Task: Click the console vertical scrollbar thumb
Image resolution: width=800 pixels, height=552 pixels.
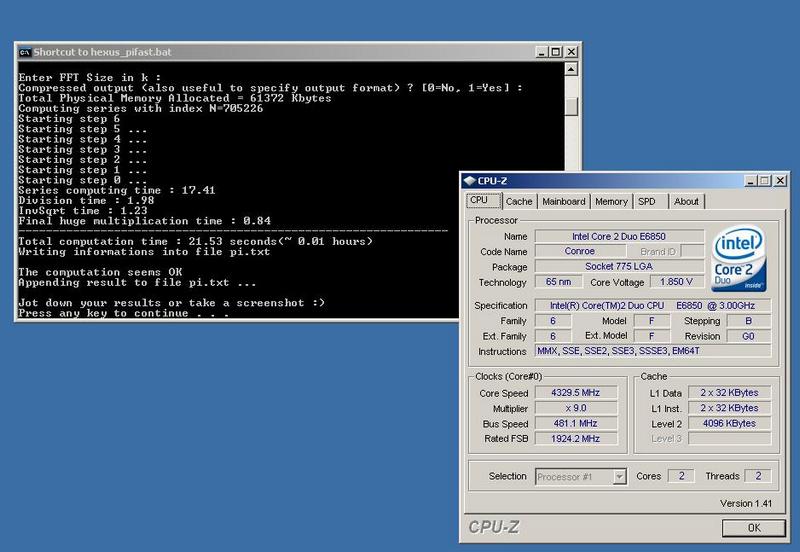Action: pos(571,107)
